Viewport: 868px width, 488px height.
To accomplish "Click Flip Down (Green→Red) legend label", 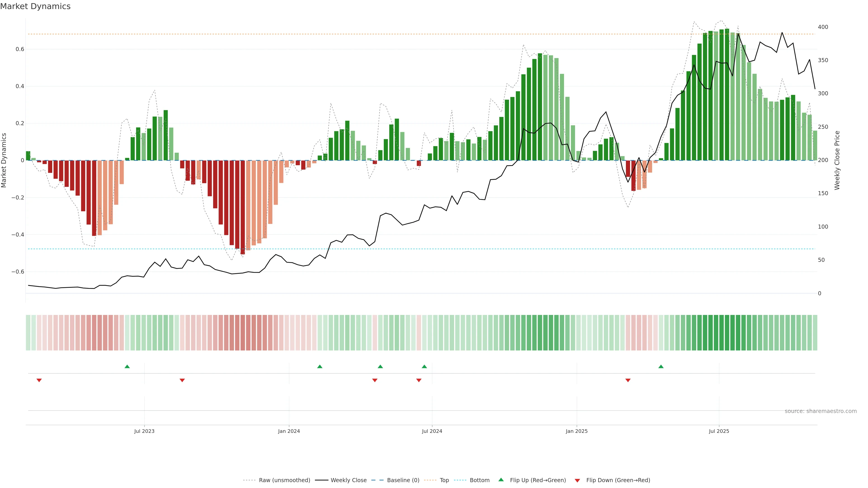I will pos(618,480).
